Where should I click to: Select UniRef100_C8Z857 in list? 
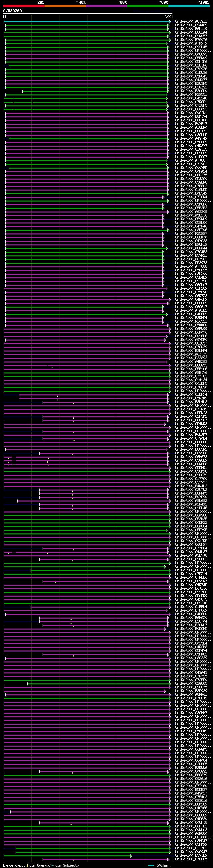[x=191, y=344]
